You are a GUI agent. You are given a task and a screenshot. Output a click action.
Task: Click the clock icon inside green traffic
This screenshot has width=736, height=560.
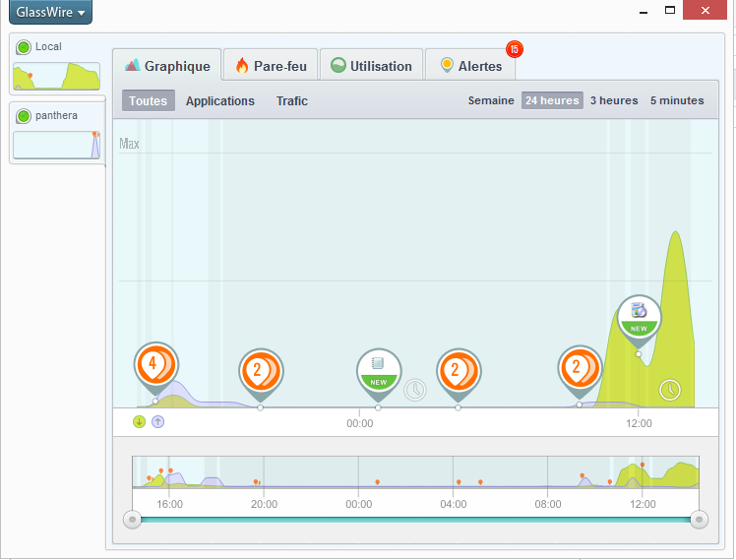pos(670,390)
